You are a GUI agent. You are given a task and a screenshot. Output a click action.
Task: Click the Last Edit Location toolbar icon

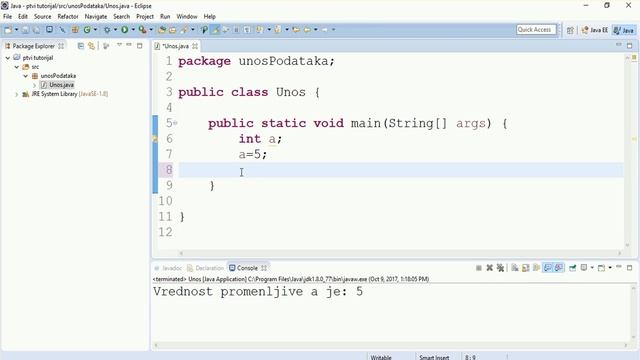click(296, 30)
